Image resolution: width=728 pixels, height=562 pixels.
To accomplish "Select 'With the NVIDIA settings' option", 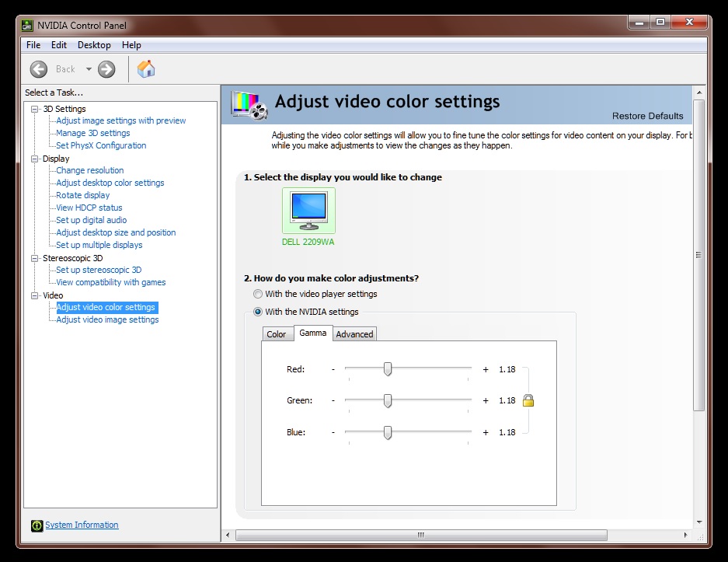I will (258, 312).
